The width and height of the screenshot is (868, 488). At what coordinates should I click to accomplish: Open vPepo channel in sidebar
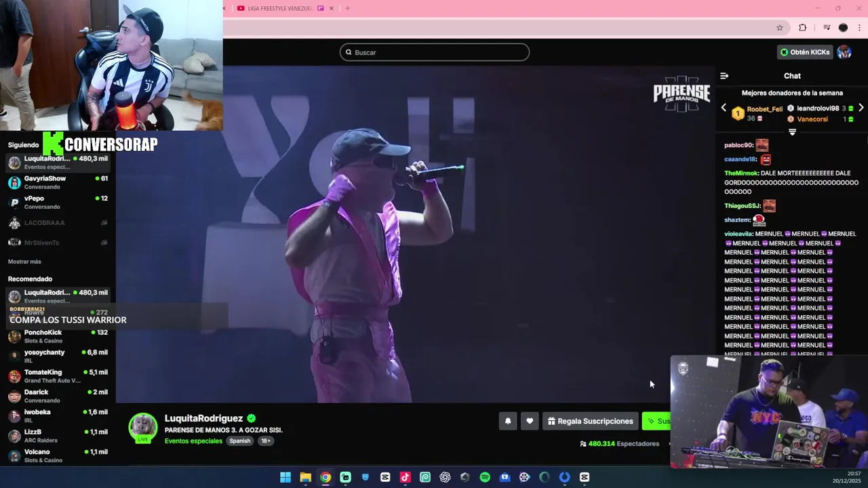58,202
